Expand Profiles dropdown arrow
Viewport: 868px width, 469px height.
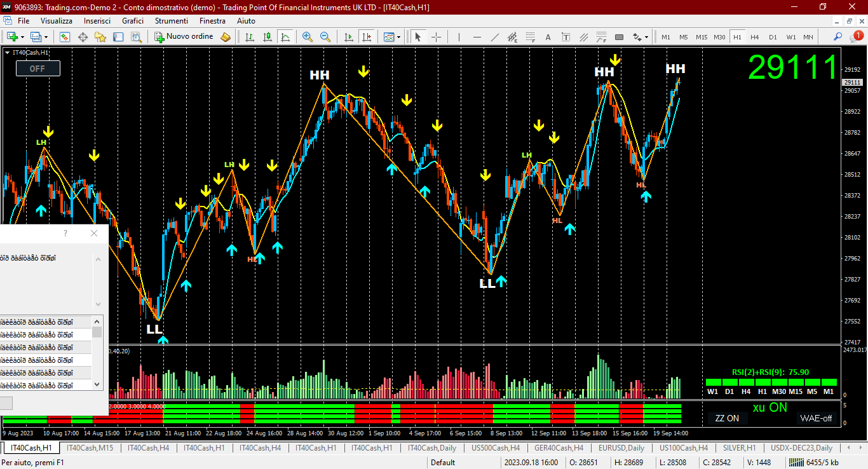click(x=46, y=37)
